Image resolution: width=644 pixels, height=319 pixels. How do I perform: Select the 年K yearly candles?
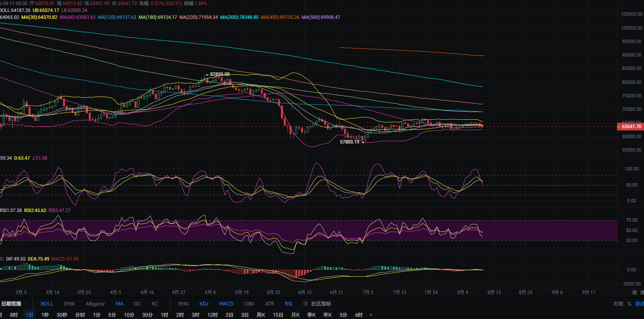click(x=328, y=315)
